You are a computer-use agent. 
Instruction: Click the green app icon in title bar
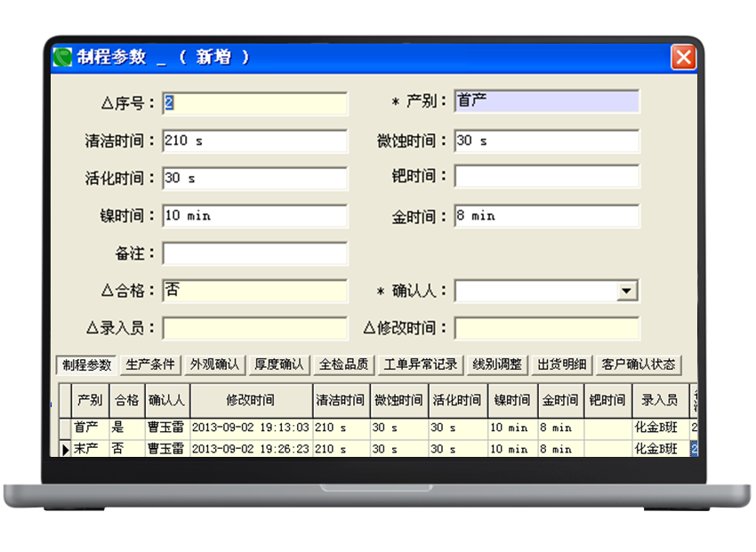coord(63,58)
